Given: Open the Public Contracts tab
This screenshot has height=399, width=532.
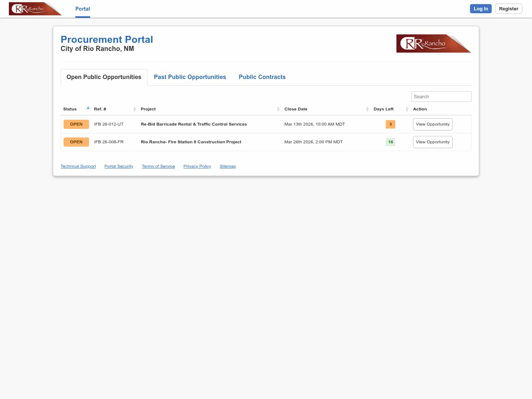Looking at the screenshot, I should point(262,77).
